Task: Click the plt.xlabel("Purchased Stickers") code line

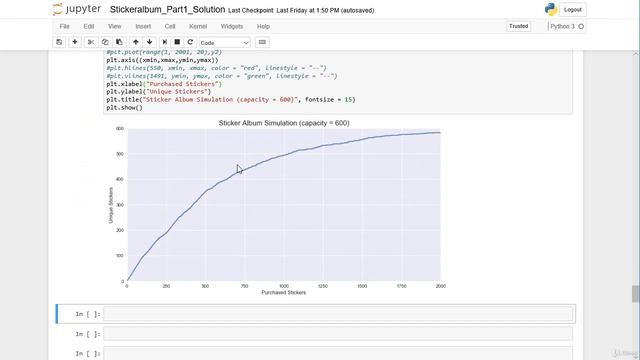Action: point(164,84)
